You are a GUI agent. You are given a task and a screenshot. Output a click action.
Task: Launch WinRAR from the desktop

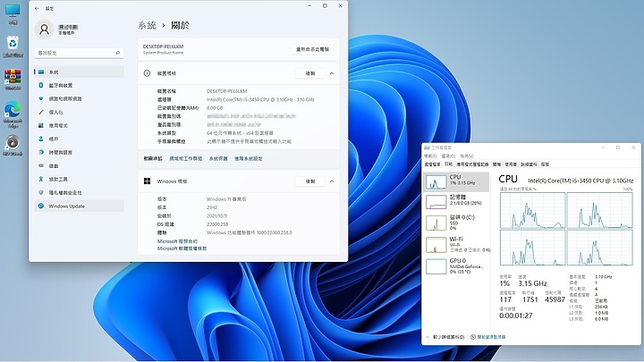point(13,80)
